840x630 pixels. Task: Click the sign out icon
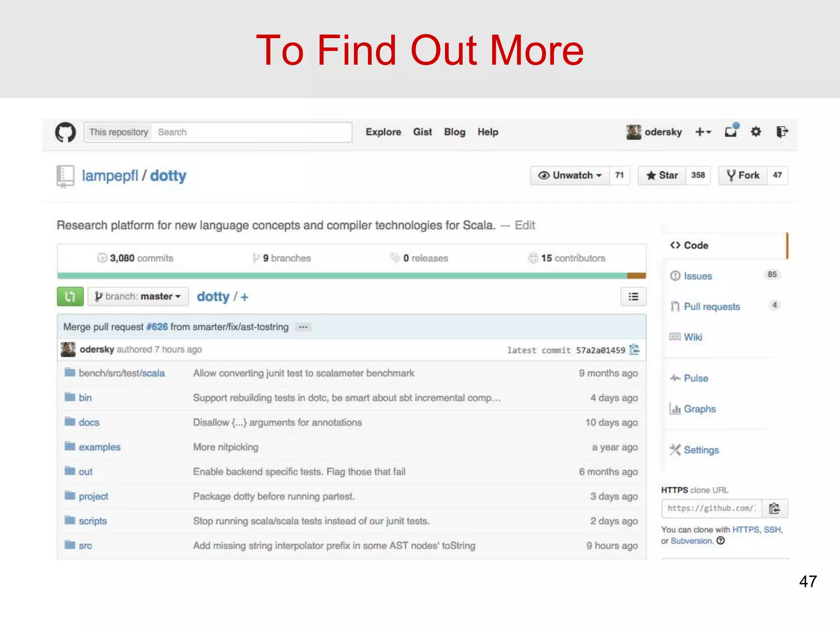click(782, 132)
